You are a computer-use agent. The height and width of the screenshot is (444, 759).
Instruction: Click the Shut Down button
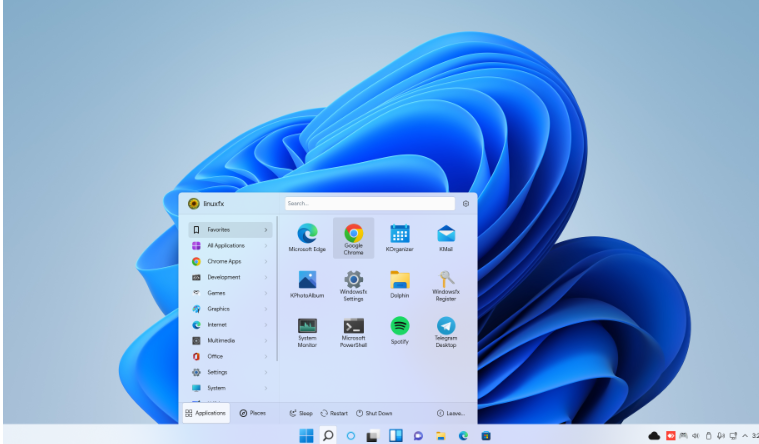[374, 413]
